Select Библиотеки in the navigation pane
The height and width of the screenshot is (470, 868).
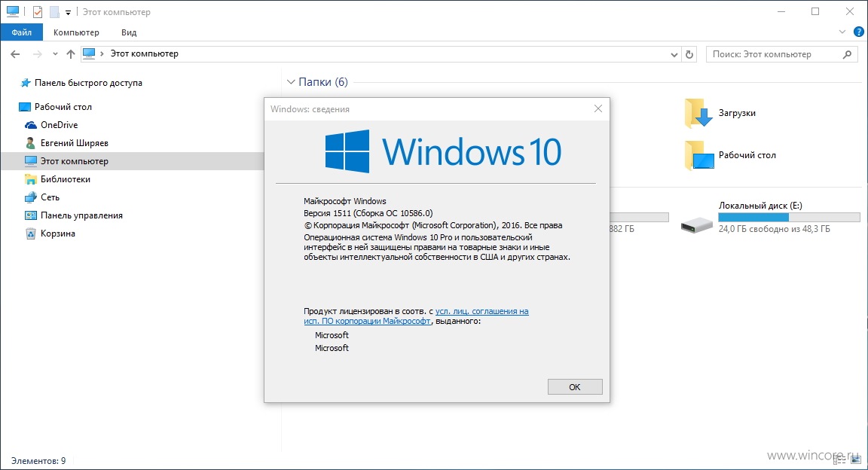(66, 179)
